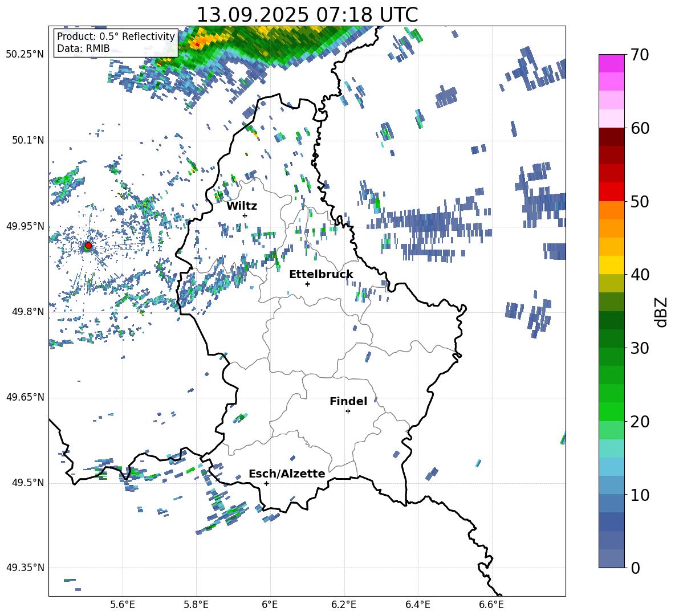
Task: Click the 6°E longitude label
Action: [x=270, y=605]
